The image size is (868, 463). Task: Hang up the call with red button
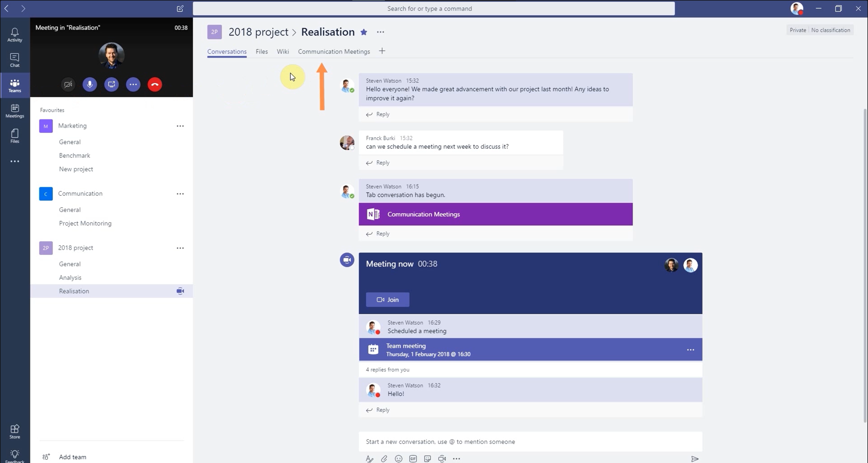155,84
